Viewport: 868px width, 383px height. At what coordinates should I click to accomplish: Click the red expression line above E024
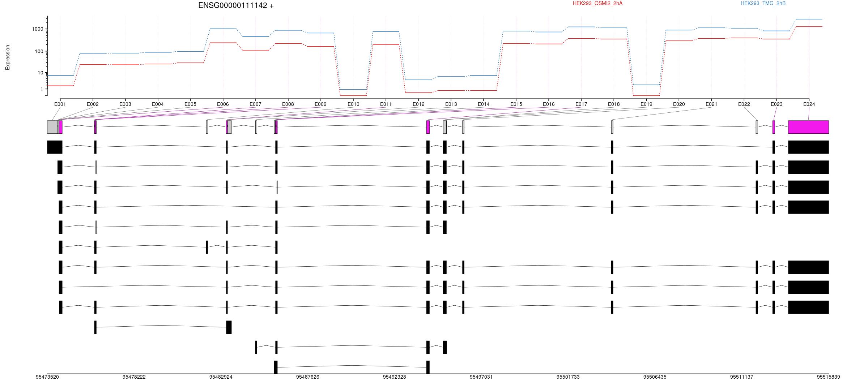[x=809, y=27]
